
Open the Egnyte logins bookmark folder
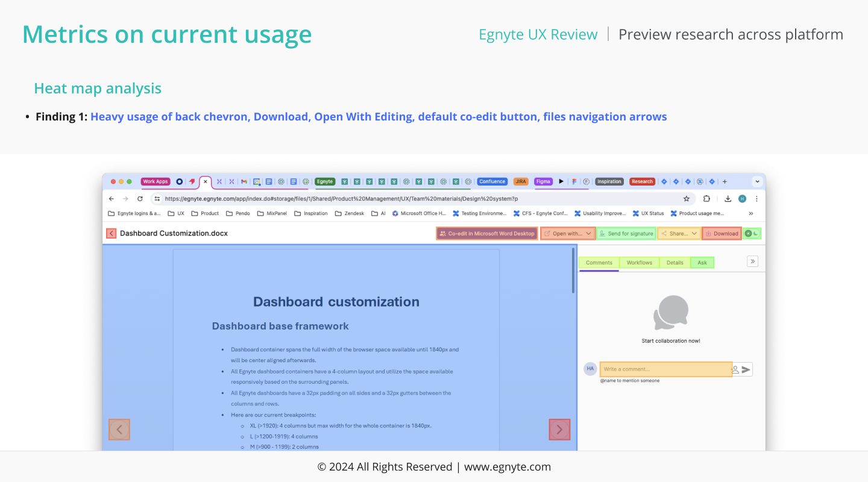tap(134, 213)
